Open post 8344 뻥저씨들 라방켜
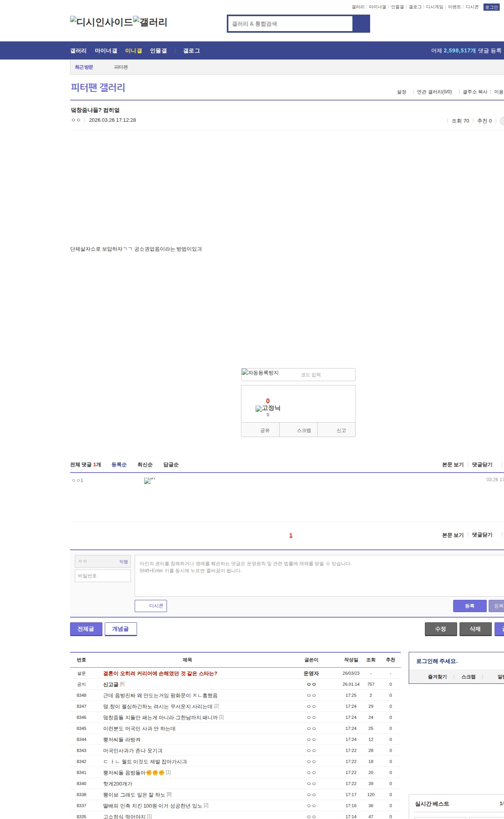 [x=122, y=740]
